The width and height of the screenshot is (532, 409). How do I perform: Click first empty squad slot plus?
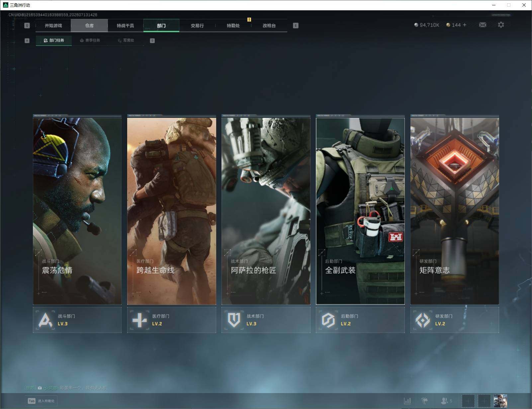coord(468,401)
